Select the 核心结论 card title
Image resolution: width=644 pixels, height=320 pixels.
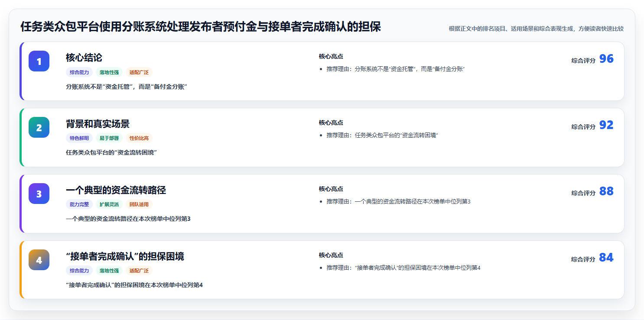coord(84,58)
